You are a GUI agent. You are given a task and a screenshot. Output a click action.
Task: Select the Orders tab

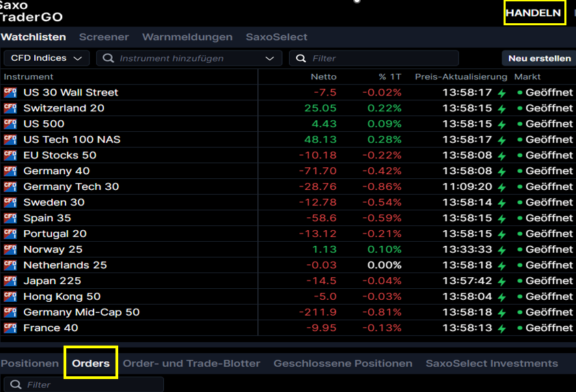pos(91,363)
